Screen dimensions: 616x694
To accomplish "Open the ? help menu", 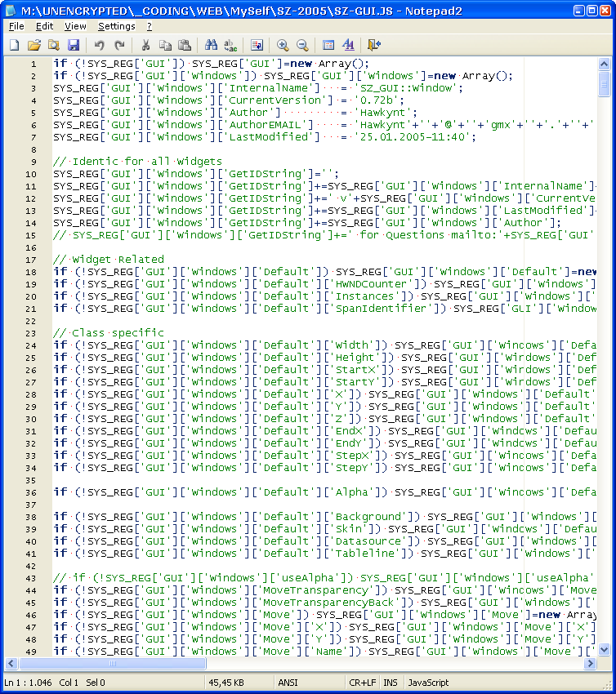I will click(x=150, y=27).
